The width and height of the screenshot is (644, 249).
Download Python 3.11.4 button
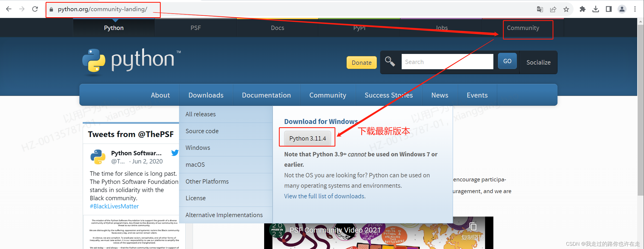click(x=308, y=138)
